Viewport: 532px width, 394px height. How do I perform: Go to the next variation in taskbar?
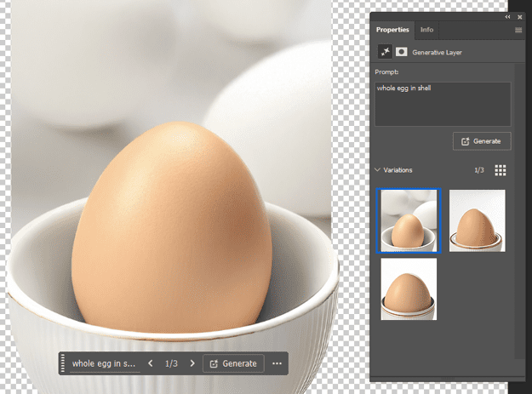[x=192, y=363]
